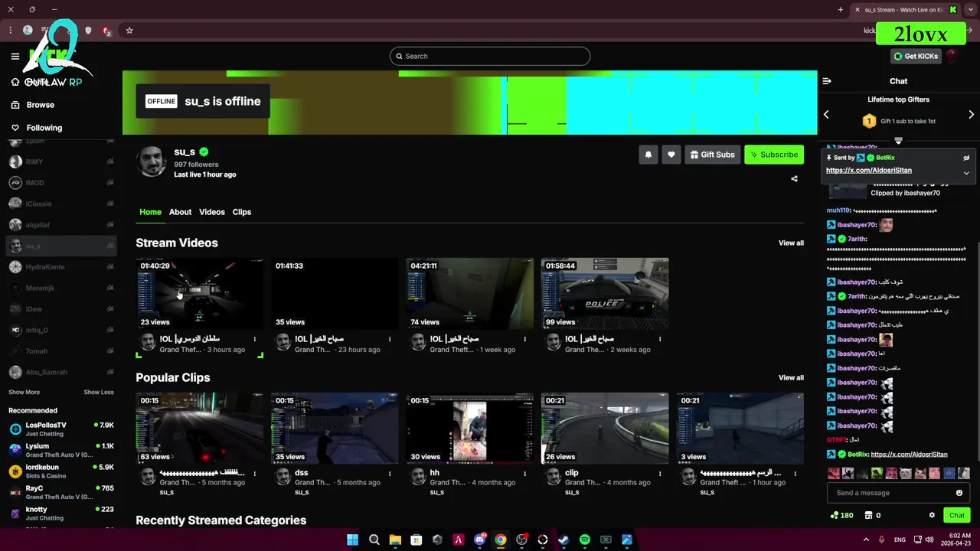Select HydraKante in followed list
980x551 pixels.
61,267
